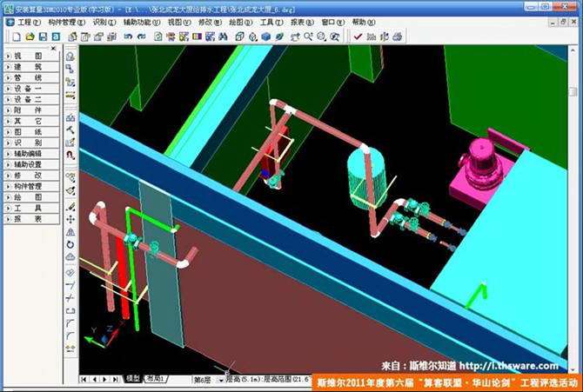Click the Open folder icon
This screenshot has height=392, width=583.
click(30, 37)
